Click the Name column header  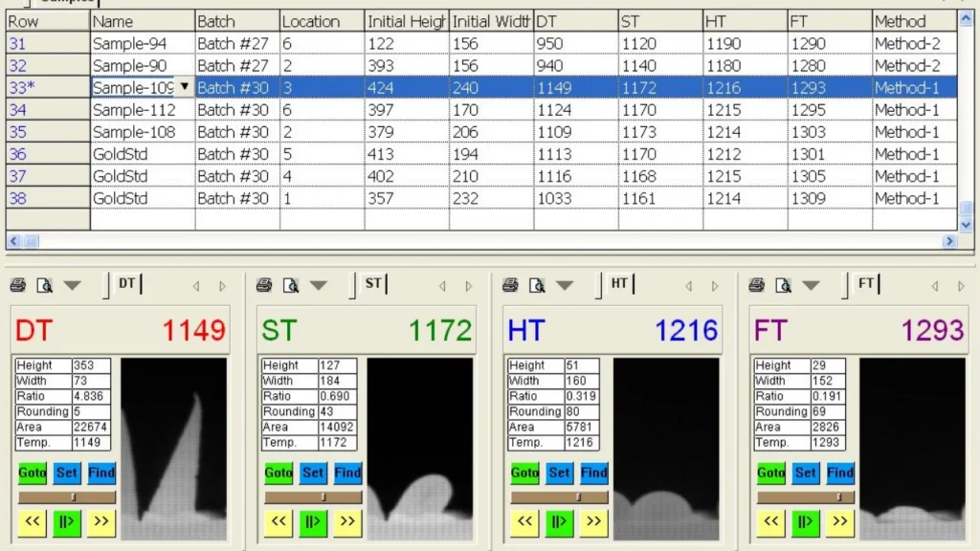[143, 21]
